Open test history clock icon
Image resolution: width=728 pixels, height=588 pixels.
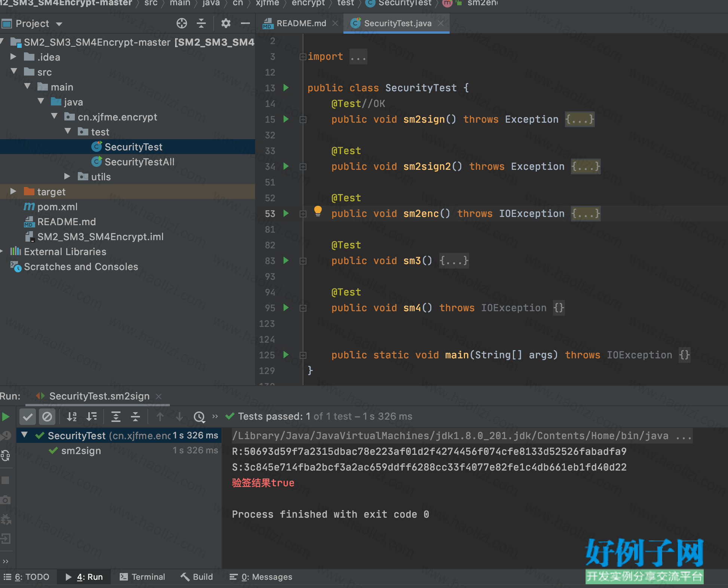click(x=199, y=417)
